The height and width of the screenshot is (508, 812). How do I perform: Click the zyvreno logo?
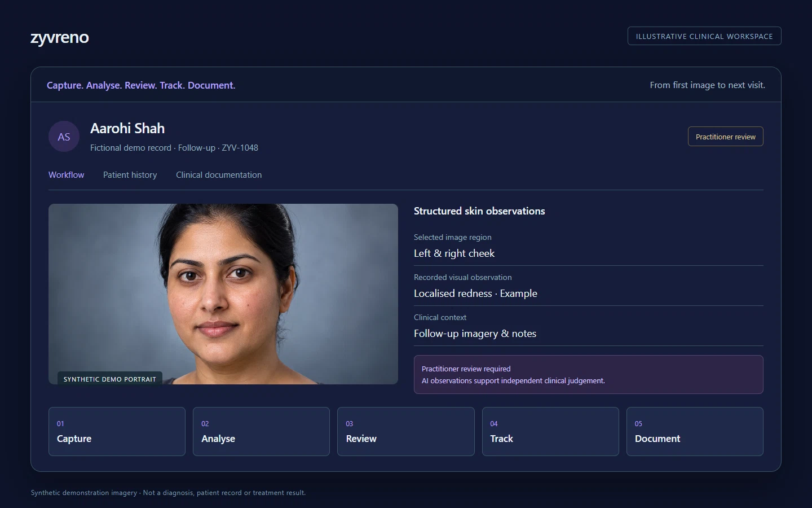[59, 37]
